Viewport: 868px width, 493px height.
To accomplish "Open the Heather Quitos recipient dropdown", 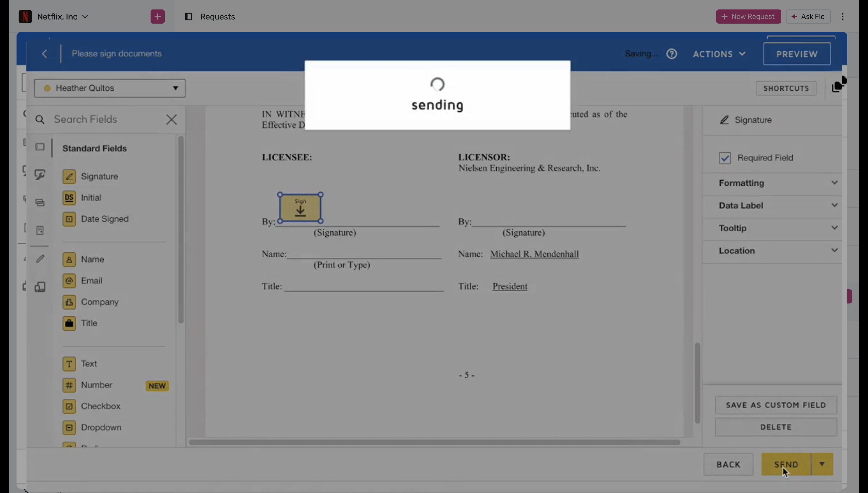I will point(110,88).
